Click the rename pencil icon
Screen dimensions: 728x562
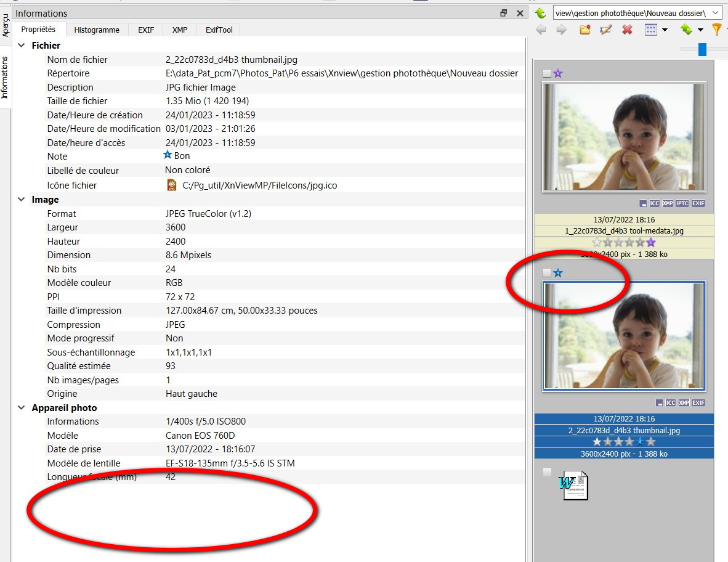(x=606, y=30)
